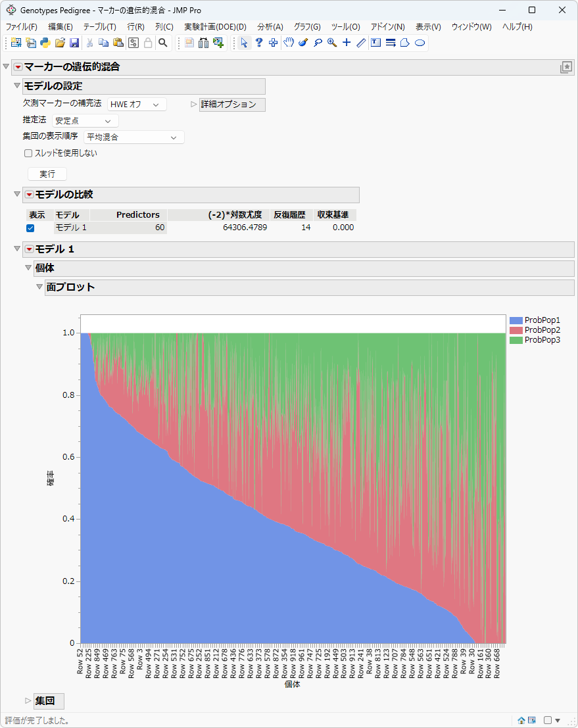578x728 pixels.
Task: Open the ヘルプ(H) menu
Action: (518, 27)
